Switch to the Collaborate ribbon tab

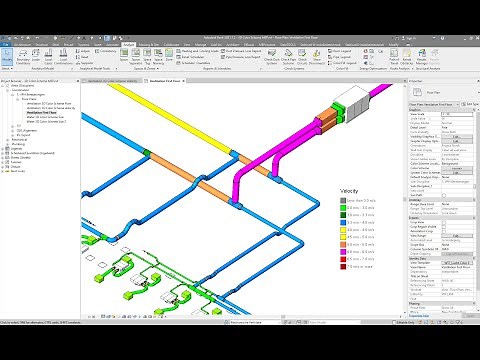click(171, 44)
